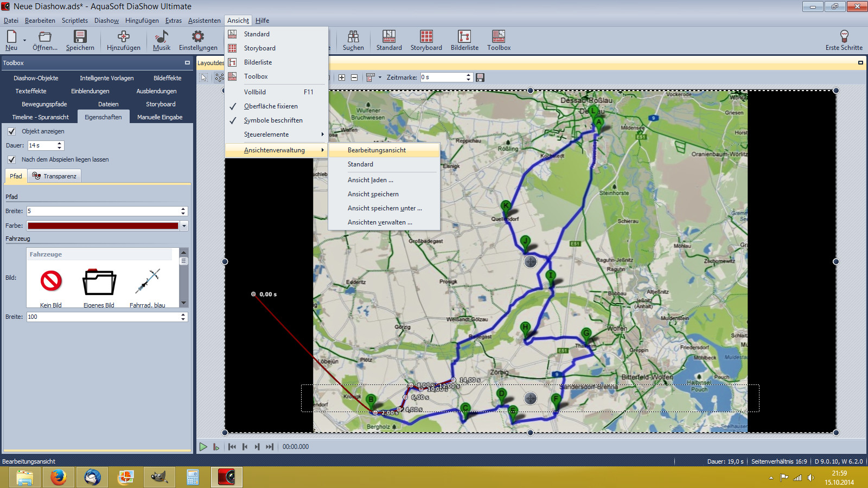Open the dropdown arrow next to Neu
This screenshot has height=488, width=868.
(x=24, y=40)
